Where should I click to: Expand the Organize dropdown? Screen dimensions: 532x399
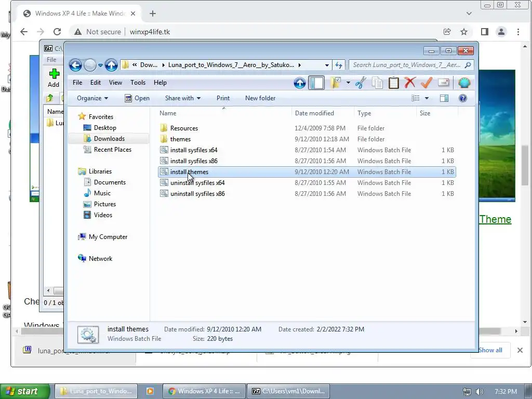click(92, 98)
